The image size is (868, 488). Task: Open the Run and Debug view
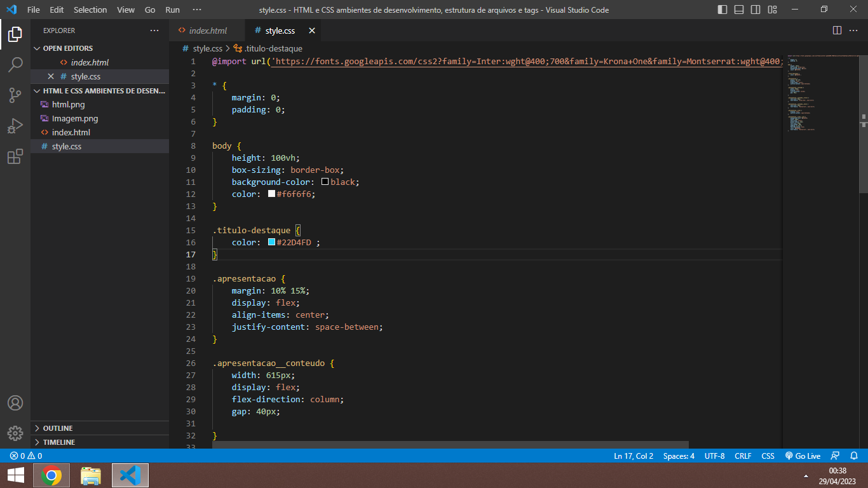coord(15,126)
